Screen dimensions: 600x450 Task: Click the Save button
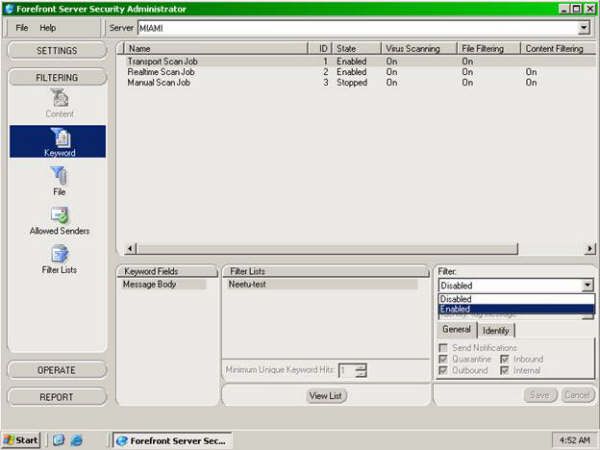pyautogui.click(x=540, y=395)
